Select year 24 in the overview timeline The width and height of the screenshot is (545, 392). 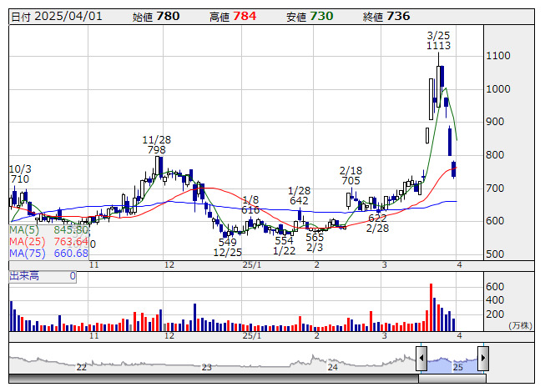[x=332, y=367]
